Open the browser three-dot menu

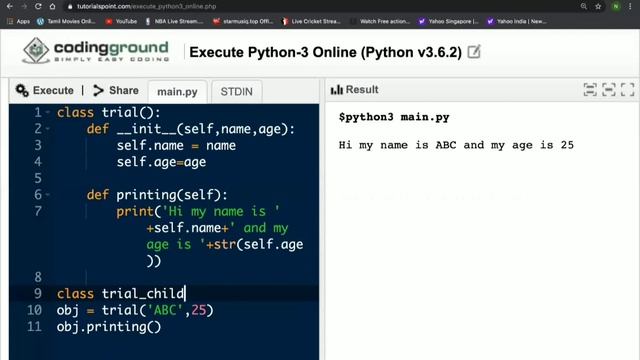pos(631,7)
